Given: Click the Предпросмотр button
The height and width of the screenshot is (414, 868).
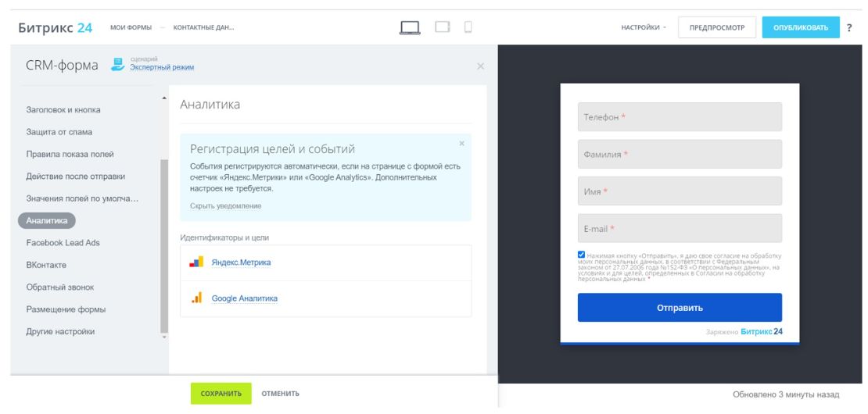Looking at the screenshot, I should (717, 27).
